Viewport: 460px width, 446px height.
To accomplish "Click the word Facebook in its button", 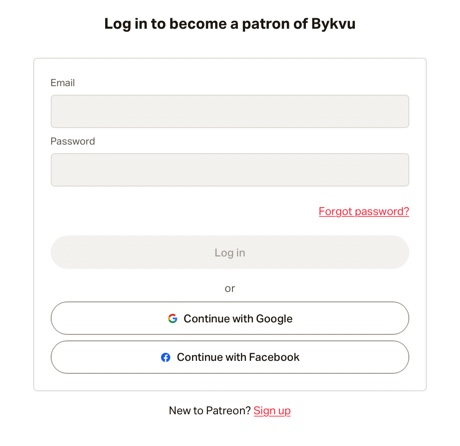I will click(x=274, y=357).
